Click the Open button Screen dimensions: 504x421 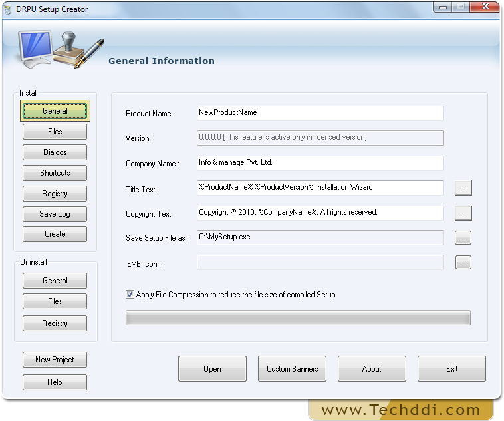coord(213,369)
